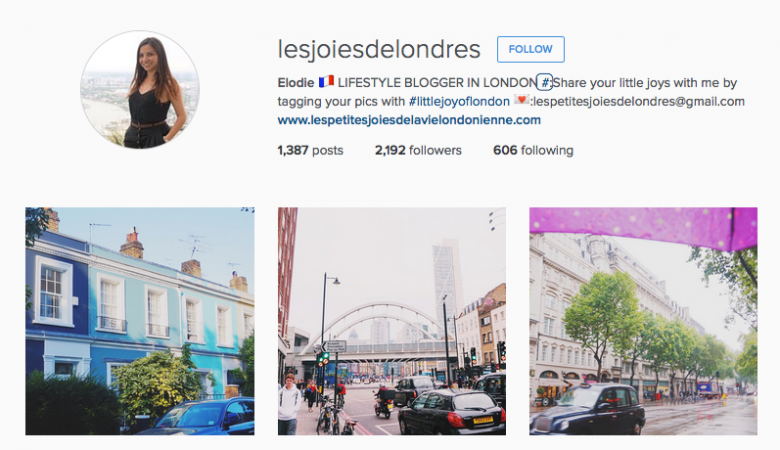
Task: Click the love letter envelope emoji
Action: (521, 100)
